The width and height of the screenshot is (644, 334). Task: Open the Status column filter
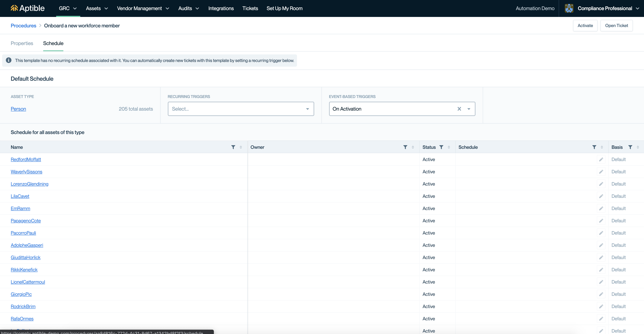point(441,147)
